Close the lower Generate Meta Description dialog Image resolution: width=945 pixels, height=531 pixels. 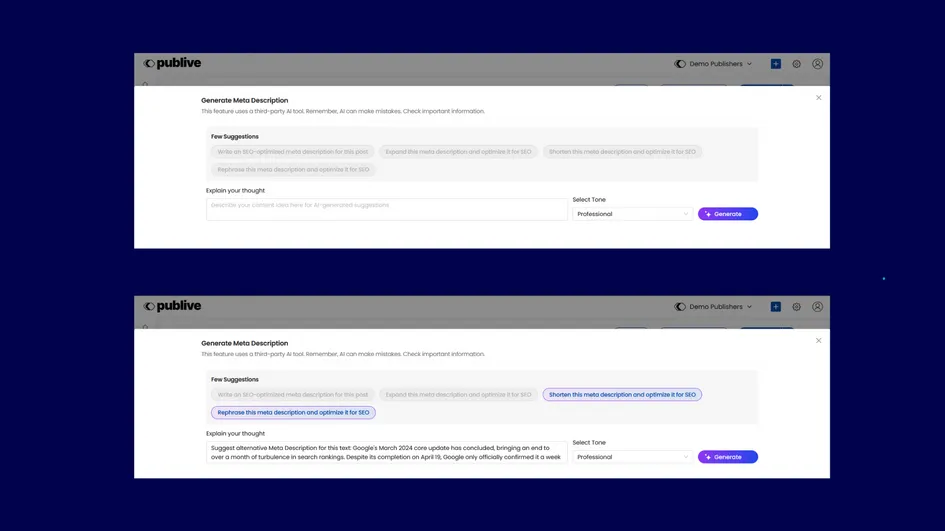818,341
